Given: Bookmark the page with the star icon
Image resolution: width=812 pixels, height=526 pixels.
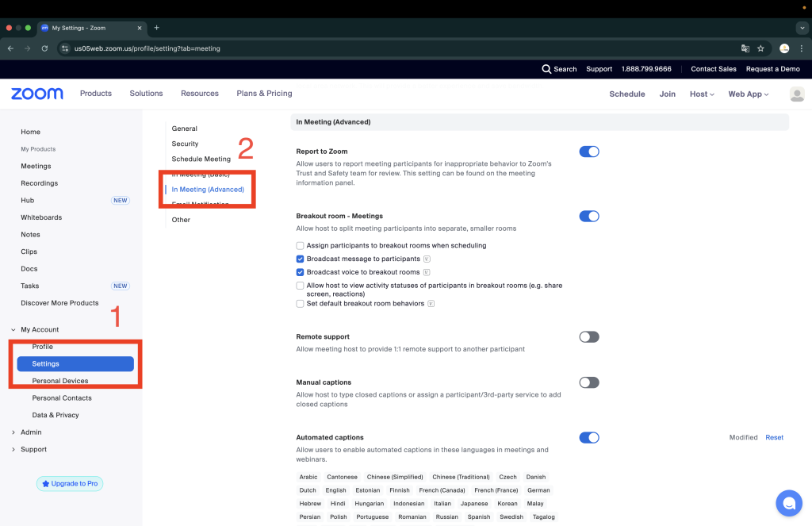Looking at the screenshot, I should pyautogui.click(x=760, y=48).
